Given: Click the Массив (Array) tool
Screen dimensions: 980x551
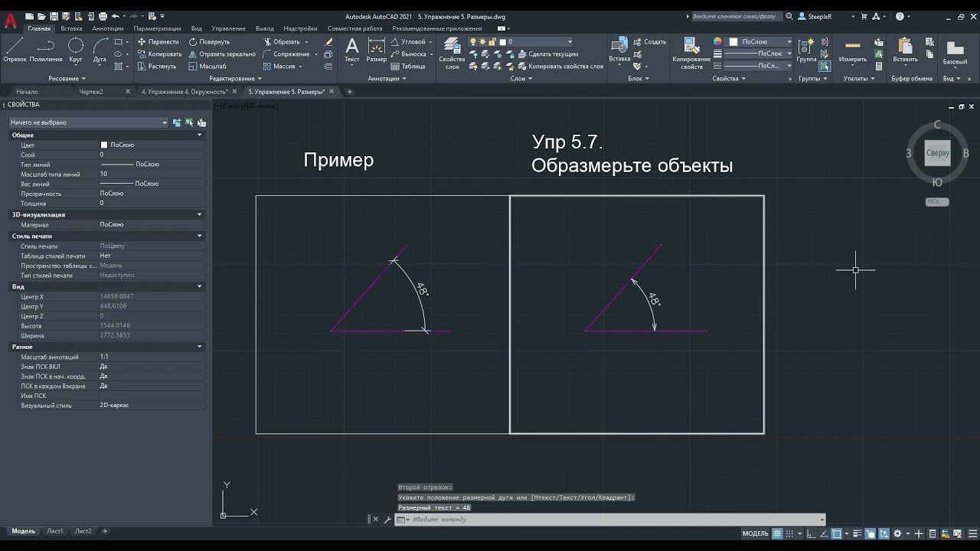Looking at the screenshot, I should (x=279, y=67).
